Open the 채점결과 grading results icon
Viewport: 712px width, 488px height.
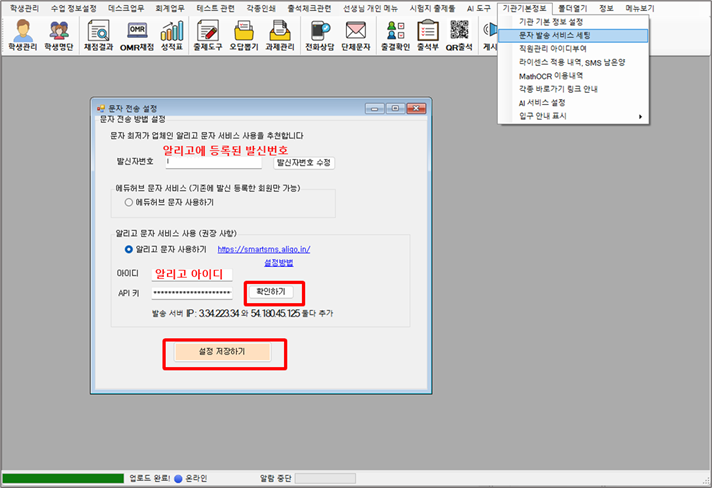(x=99, y=35)
